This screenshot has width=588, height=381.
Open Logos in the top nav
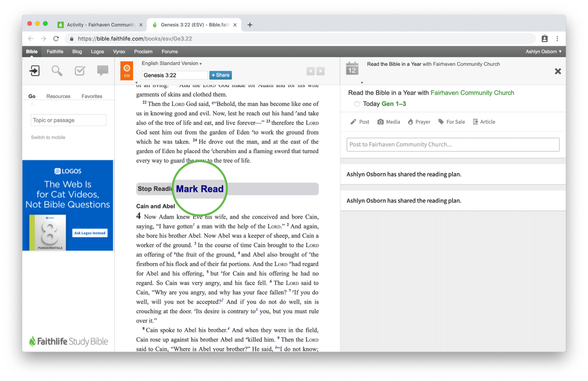[x=97, y=52]
